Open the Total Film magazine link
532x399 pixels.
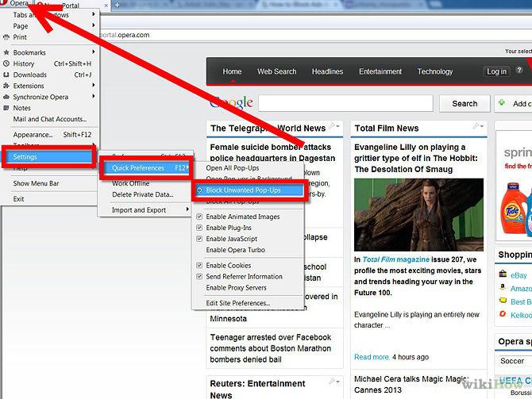tap(396, 259)
